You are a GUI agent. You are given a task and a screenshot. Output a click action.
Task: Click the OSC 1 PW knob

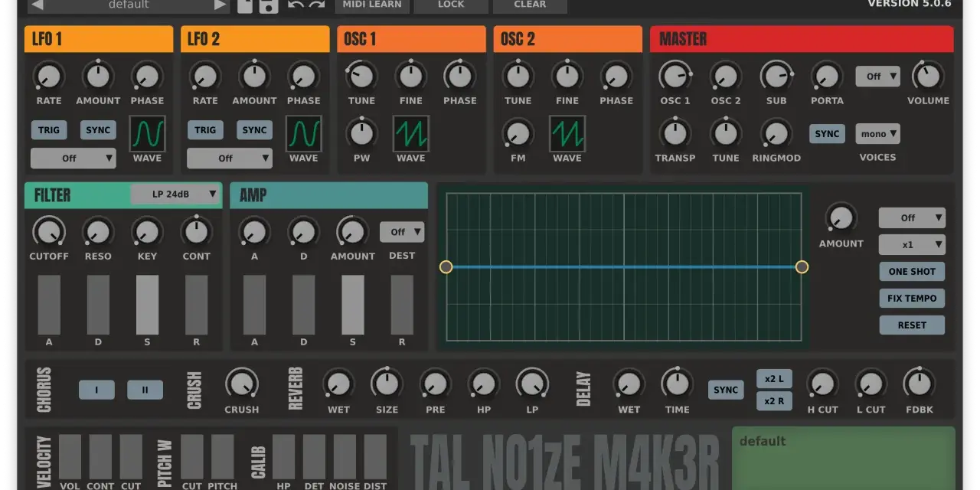click(x=361, y=133)
